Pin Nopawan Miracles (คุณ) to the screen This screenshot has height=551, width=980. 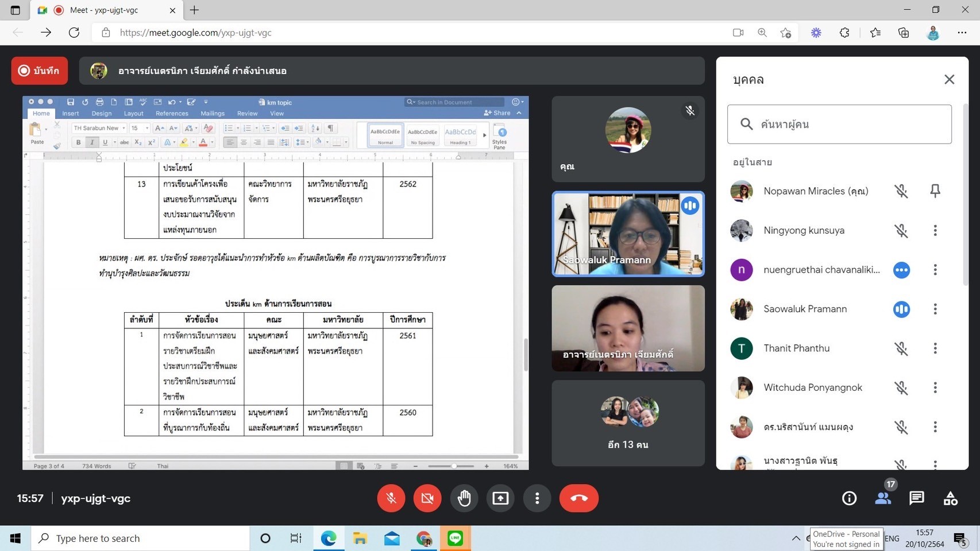pos(935,191)
